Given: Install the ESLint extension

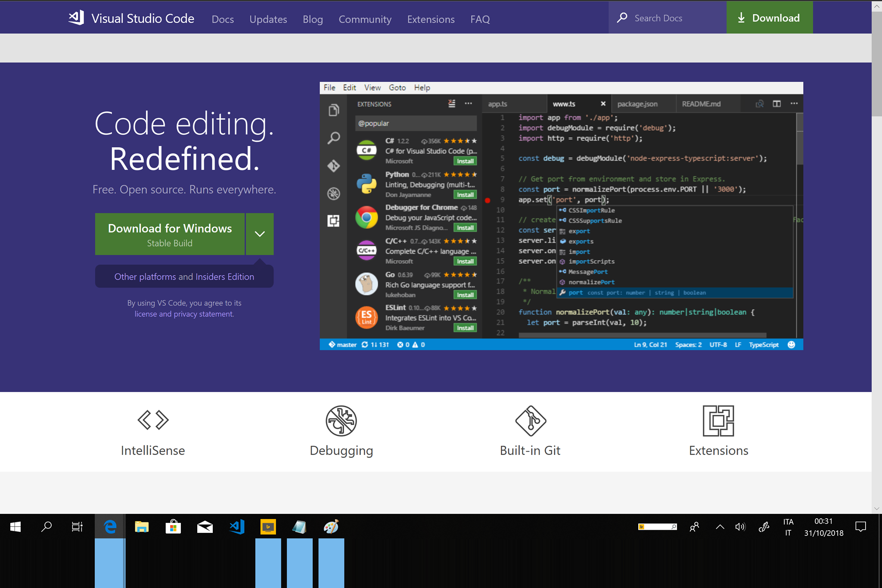Looking at the screenshot, I should click(465, 328).
